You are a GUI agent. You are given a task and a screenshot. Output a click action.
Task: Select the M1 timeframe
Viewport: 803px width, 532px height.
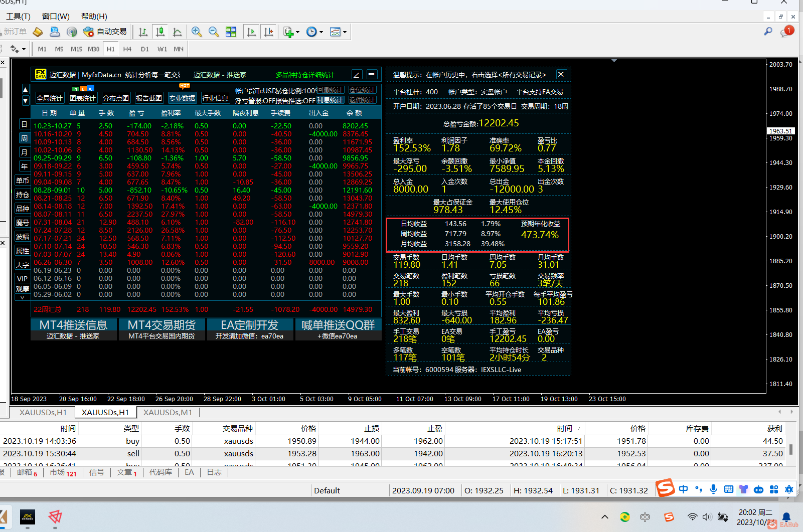[42, 49]
